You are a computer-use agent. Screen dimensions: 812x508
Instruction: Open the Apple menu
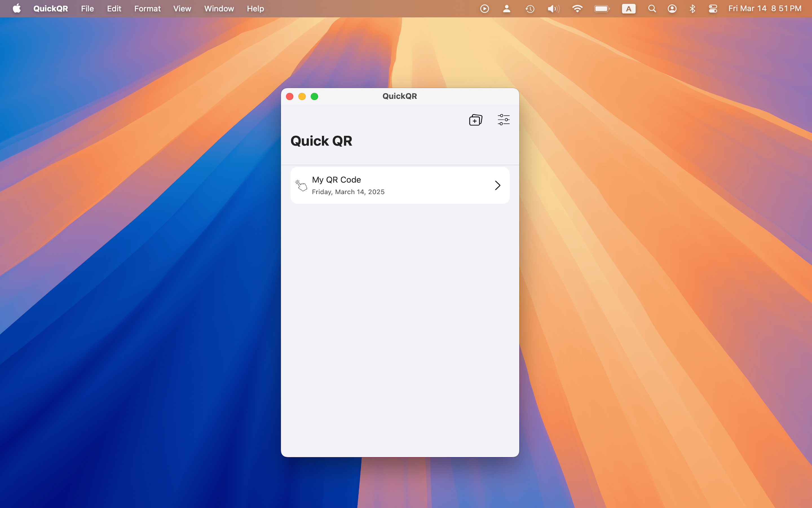(17, 8)
